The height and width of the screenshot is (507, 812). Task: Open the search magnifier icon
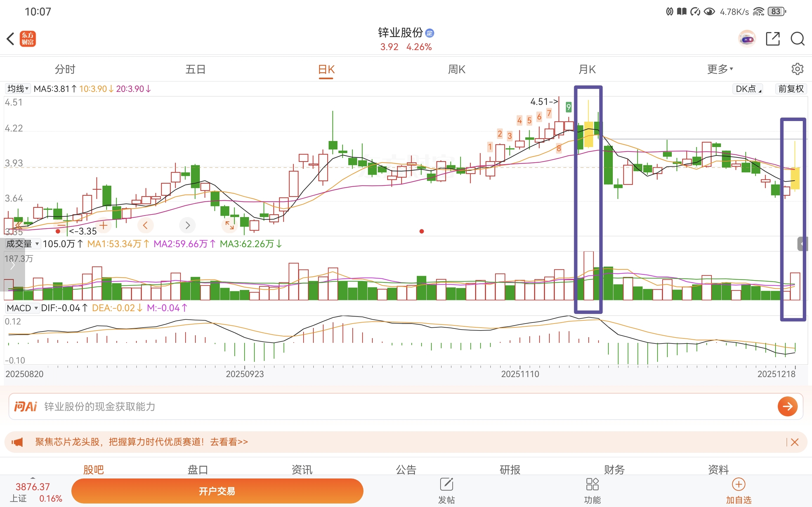[x=797, y=39]
